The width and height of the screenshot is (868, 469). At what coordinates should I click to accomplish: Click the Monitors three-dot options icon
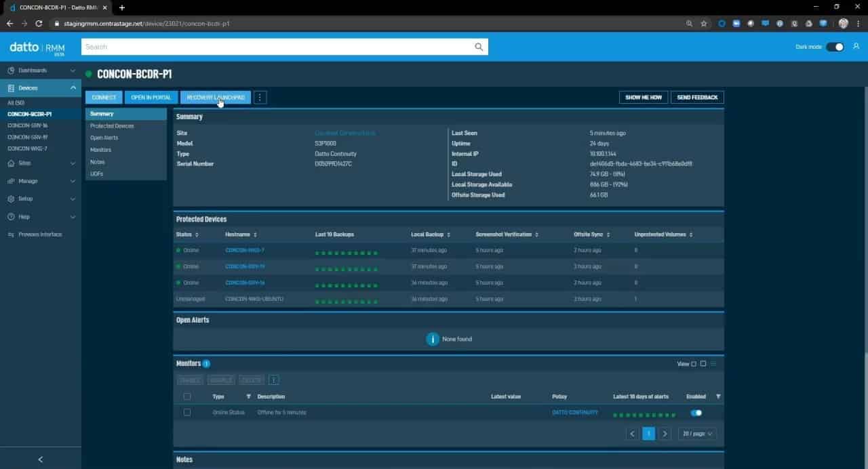pyautogui.click(x=273, y=380)
